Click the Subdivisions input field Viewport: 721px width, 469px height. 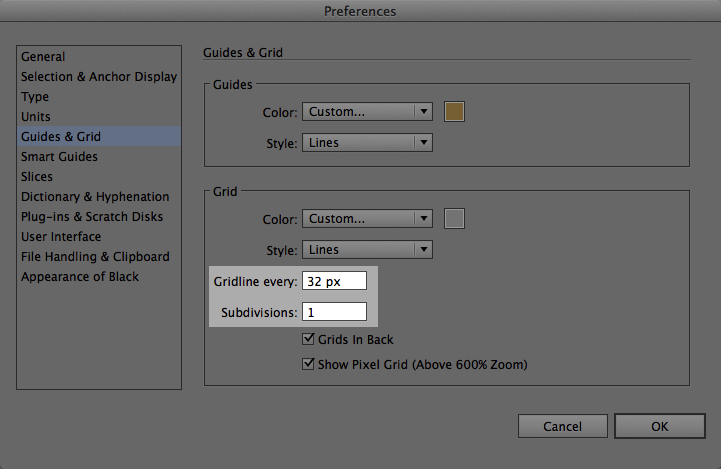(x=334, y=312)
